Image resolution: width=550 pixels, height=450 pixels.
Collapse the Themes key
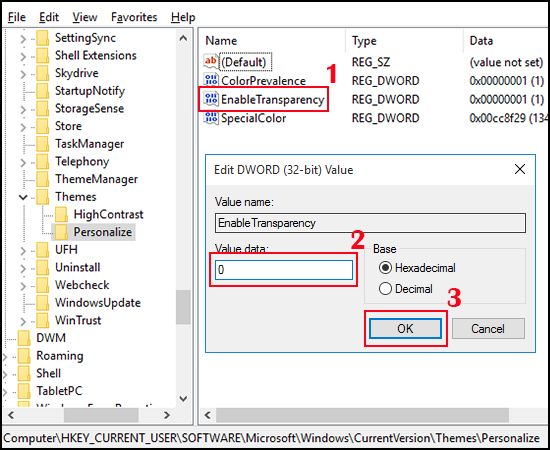[x=23, y=197]
